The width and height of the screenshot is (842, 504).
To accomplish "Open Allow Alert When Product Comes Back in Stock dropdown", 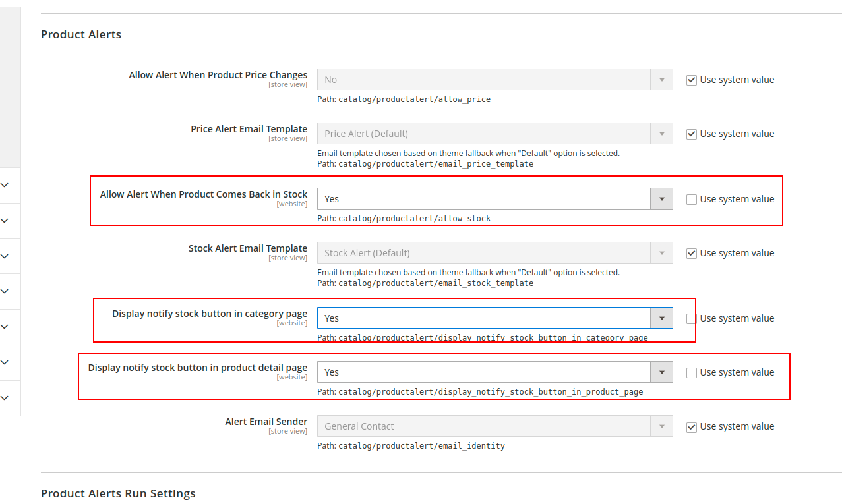I will point(495,199).
